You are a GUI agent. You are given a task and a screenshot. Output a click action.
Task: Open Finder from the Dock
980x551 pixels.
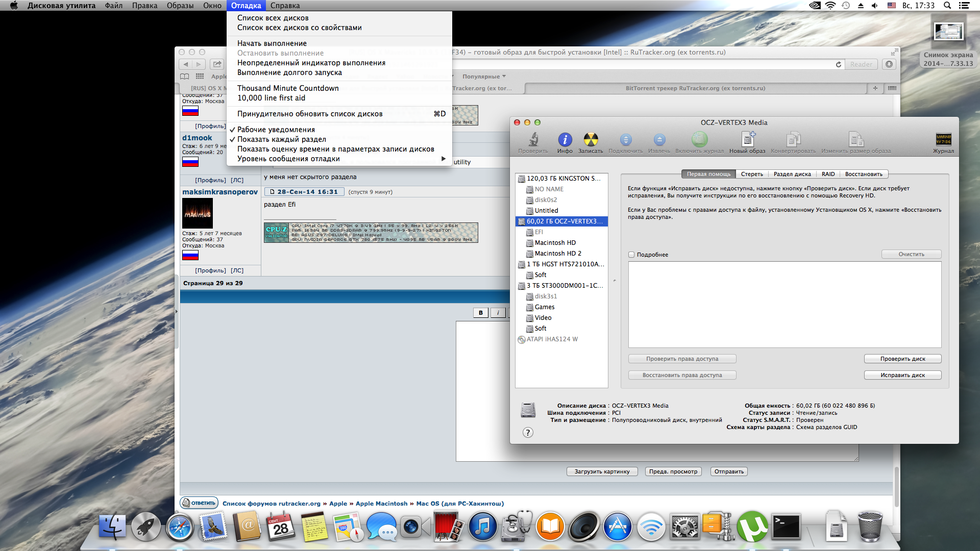tap(112, 527)
